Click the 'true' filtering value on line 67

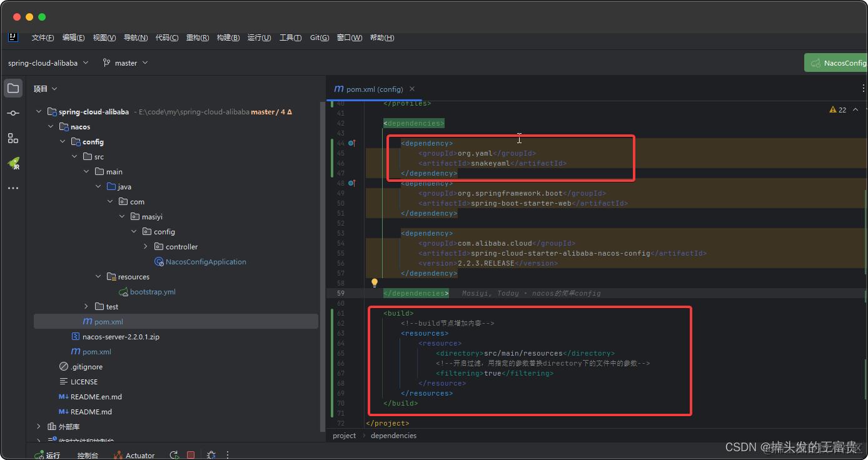click(493, 373)
